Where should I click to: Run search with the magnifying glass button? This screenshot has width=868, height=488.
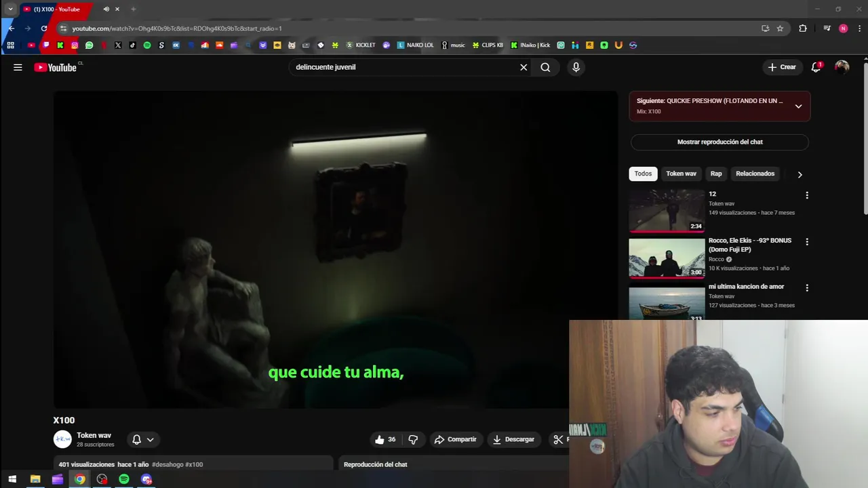click(545, 67)
